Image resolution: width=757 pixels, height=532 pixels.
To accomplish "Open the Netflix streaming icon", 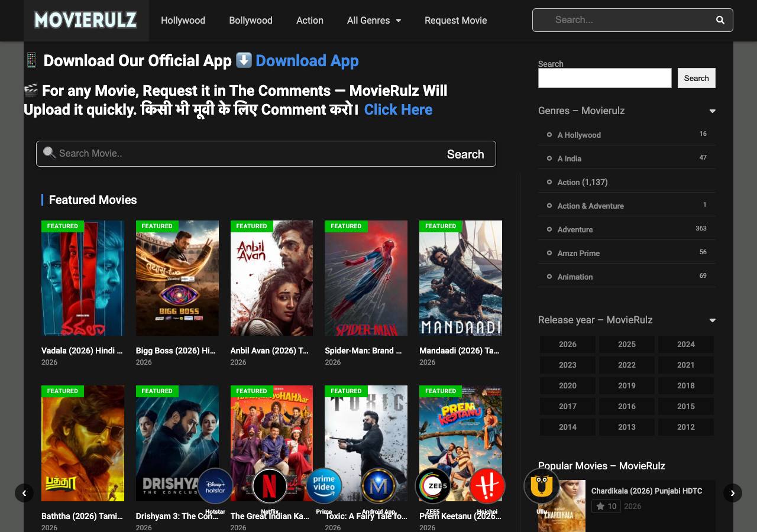I will [270, 486].
